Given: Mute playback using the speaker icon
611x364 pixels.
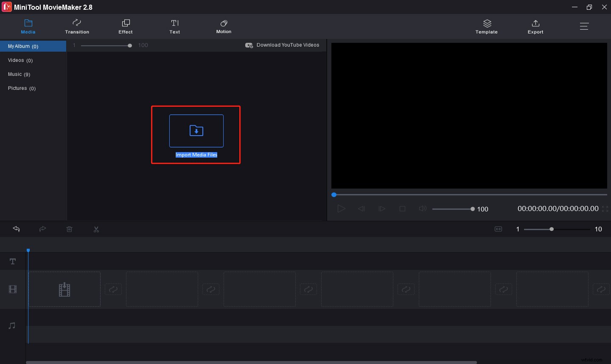Looking at the screenshot, I should 423,208.
